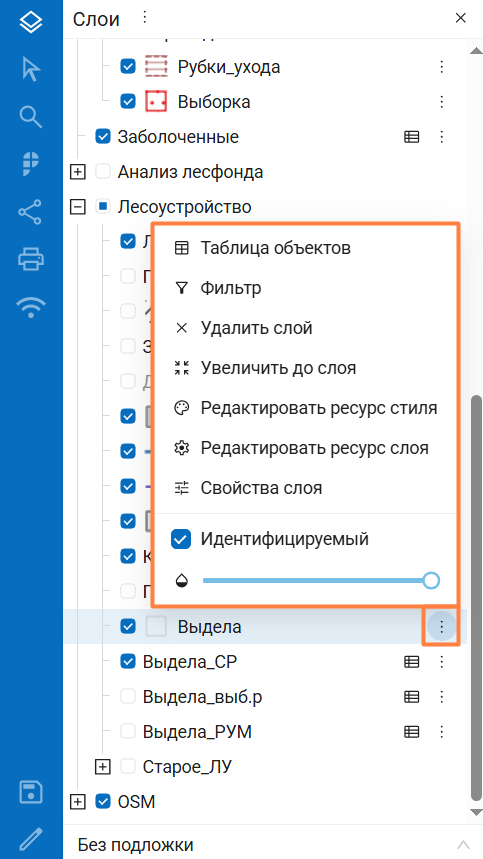Open feature table icon for Выдела_СР
The height and width of the screenshot is (859, 483).
pos(412,662)
